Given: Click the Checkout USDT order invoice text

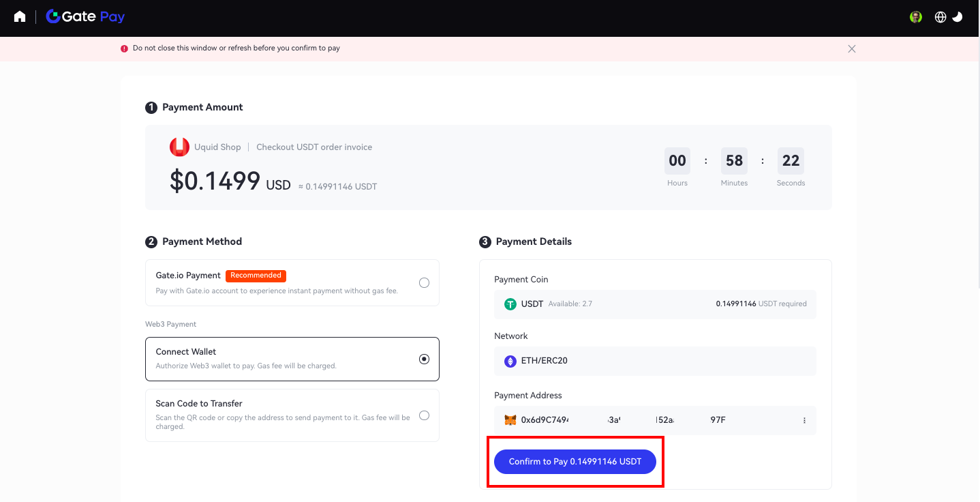Looking at the screenshot, I should pos(314,147).
